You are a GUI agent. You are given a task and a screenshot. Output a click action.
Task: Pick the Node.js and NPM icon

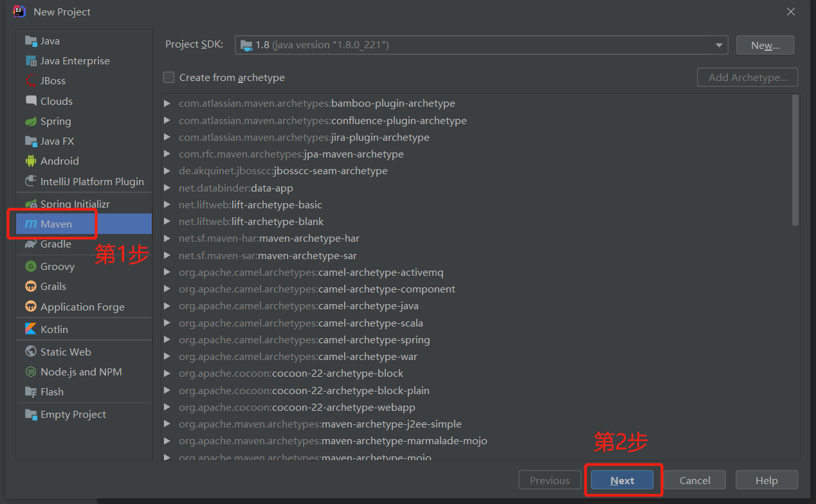pos(31,372)
